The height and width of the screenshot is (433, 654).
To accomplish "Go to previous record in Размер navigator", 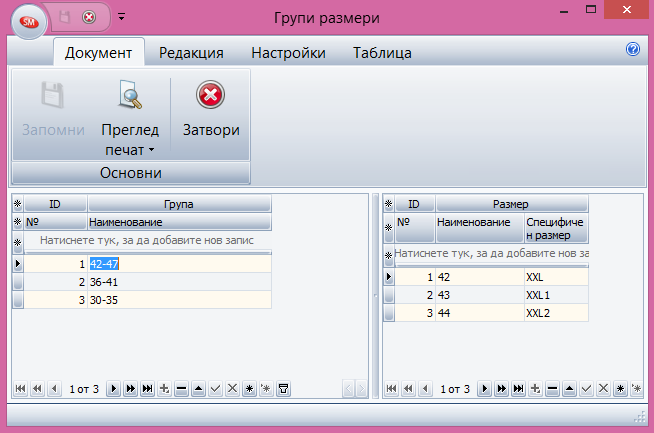I will pyautogui.click(x=425, y=389).
